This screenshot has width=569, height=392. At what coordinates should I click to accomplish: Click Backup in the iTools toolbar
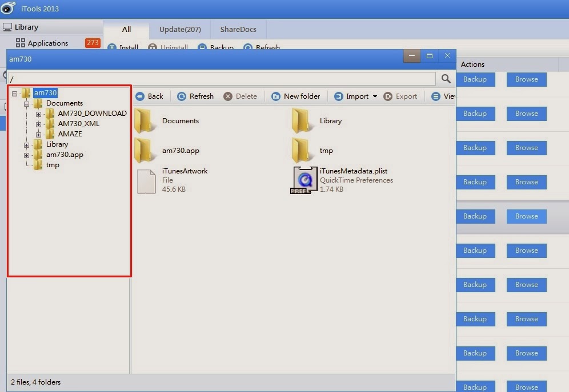[216, 47]
